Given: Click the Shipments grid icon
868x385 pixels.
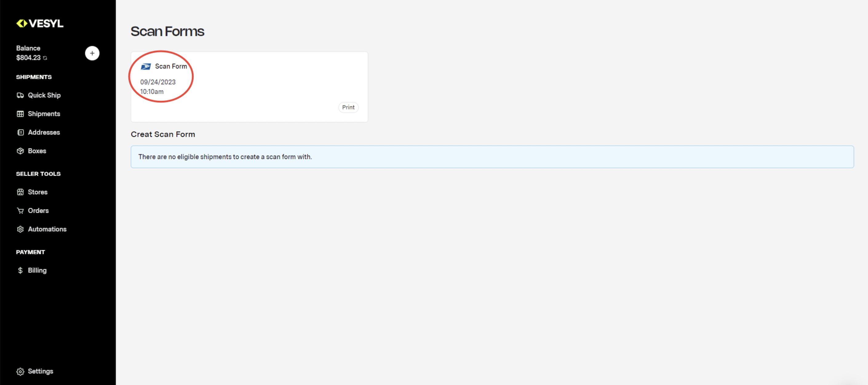Looking at the screenshot, I should coord(20,114).
